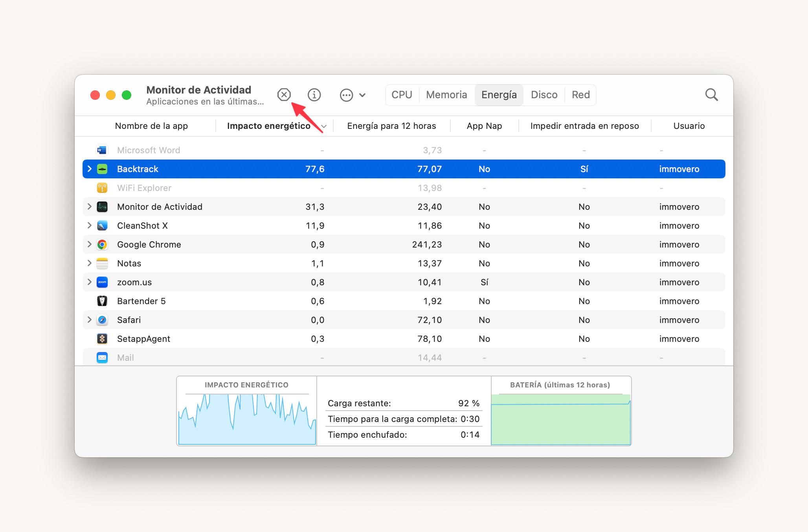Image resolution: width=808 pixels, height=532 pixels.
Task: Click the Bartender 5 tuxedo icon
Action: point(102,301)
